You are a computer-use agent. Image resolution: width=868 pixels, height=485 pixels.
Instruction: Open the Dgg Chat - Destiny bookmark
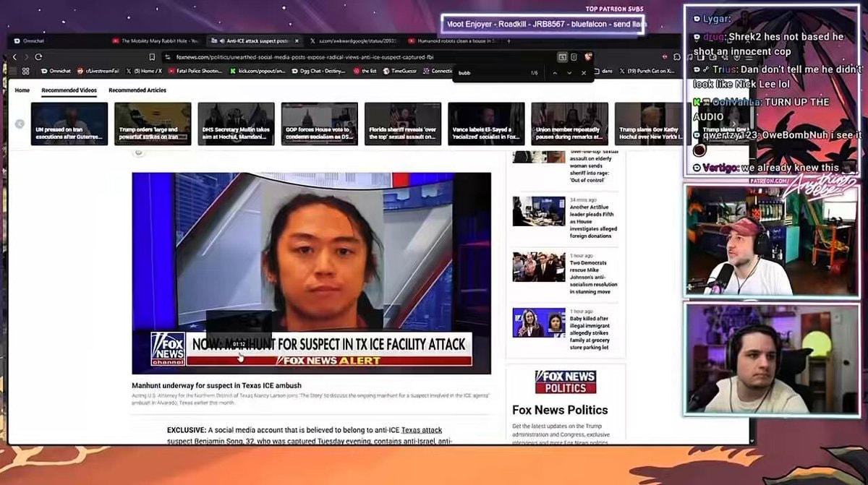pyautogui.click(x=319, y=71)
